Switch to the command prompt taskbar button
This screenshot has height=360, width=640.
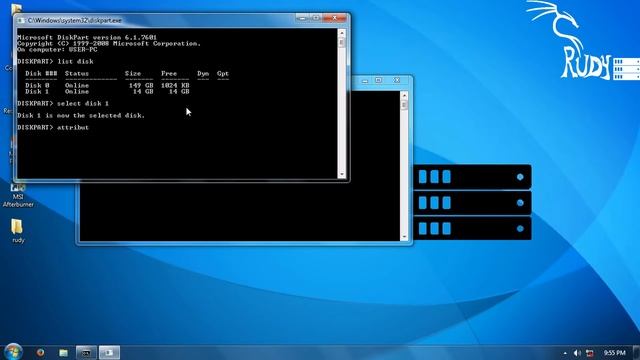[x=86, y=353]
